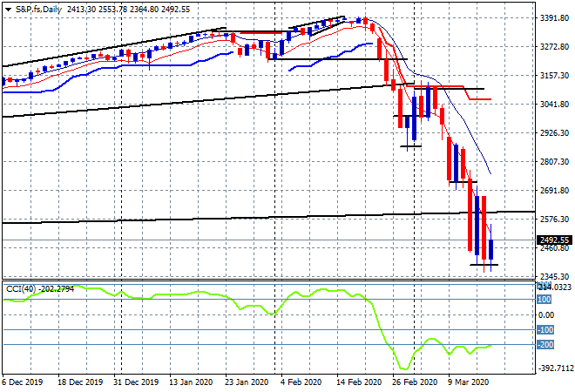Click the 18 Dec 2019 date label
This screenshot has width=575, height=392.
click(80, 382)
